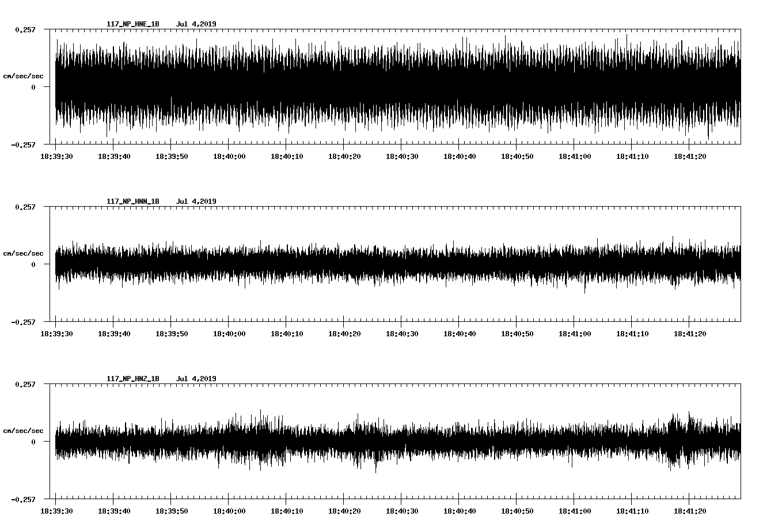
Task: Click 18:41:10 time label under HNN plot
Action: pos(632,333)
